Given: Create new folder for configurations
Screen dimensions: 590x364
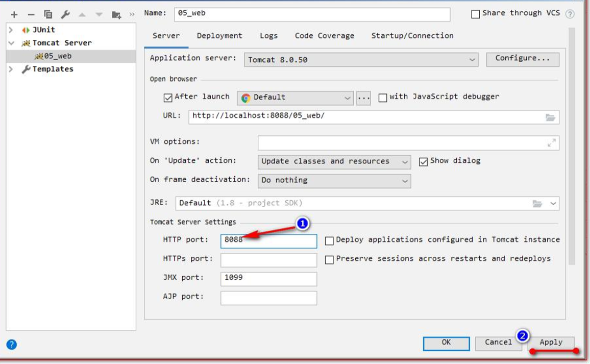Looking at the screenshot, I should [116, 15].
